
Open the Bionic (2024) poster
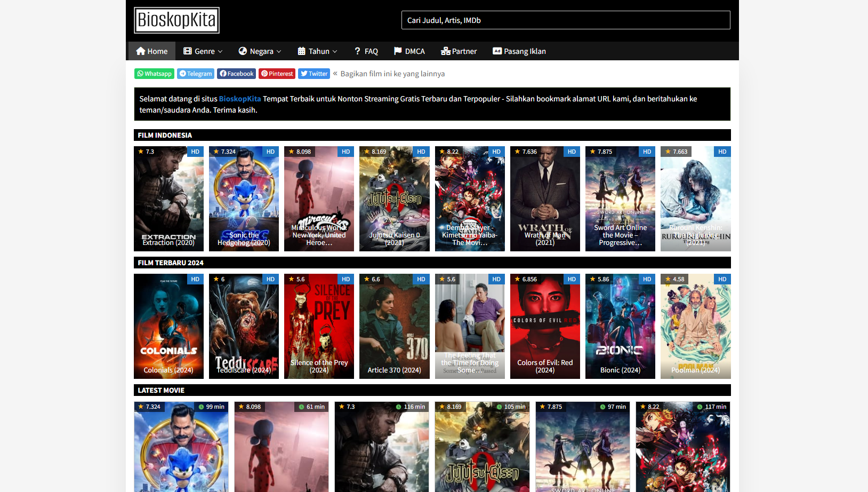pos(620,326)
